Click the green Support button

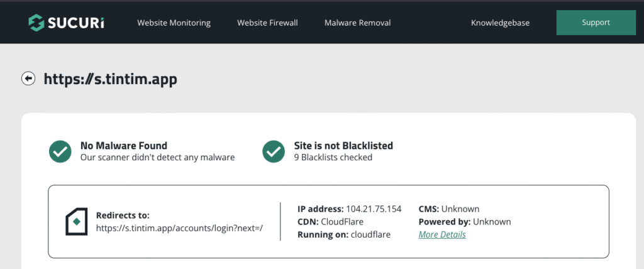(596, 23)
